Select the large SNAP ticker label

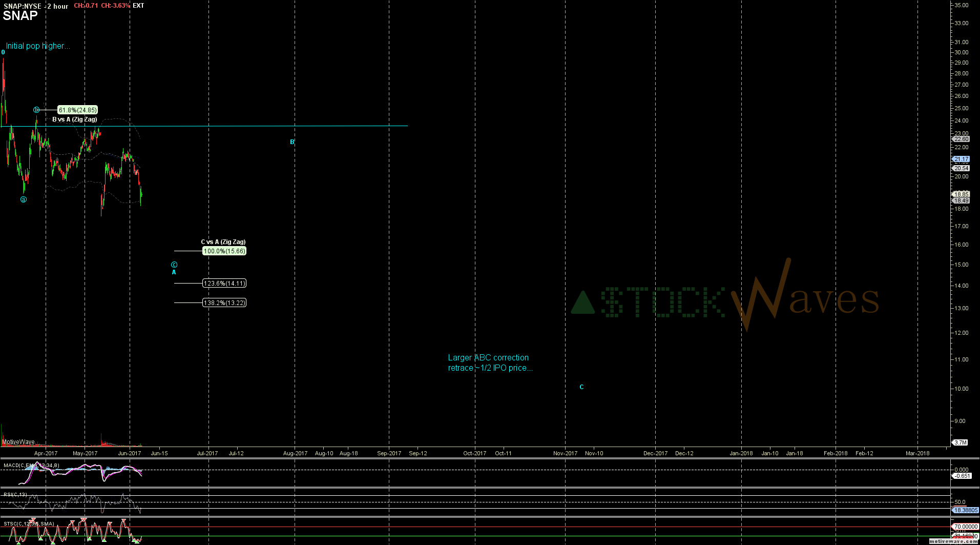20,16
